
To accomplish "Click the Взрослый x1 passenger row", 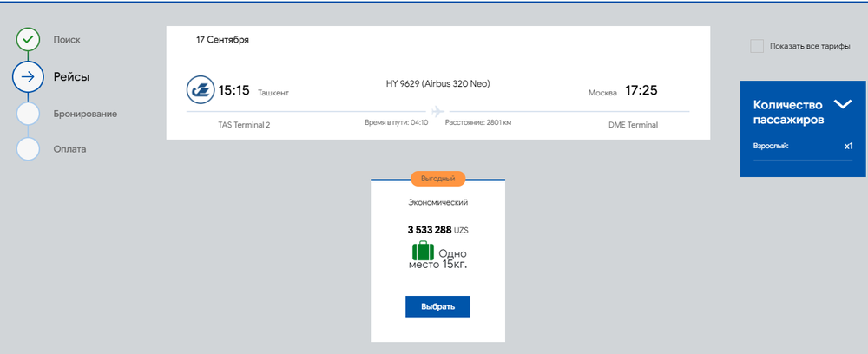I will [x=803, y=146].
